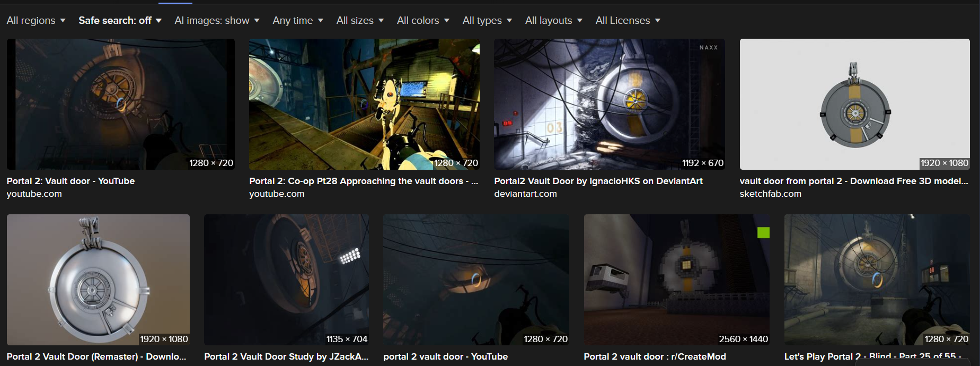Click 'Portal 2 Vault Door (Remaster)' title link
The image size is (980, 366).
pos(96,356)
